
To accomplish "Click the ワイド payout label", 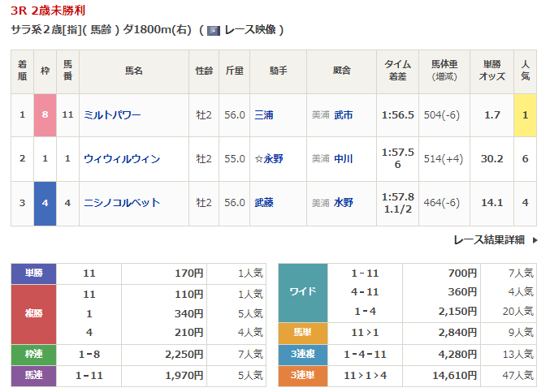I will (x=302, y=292).
